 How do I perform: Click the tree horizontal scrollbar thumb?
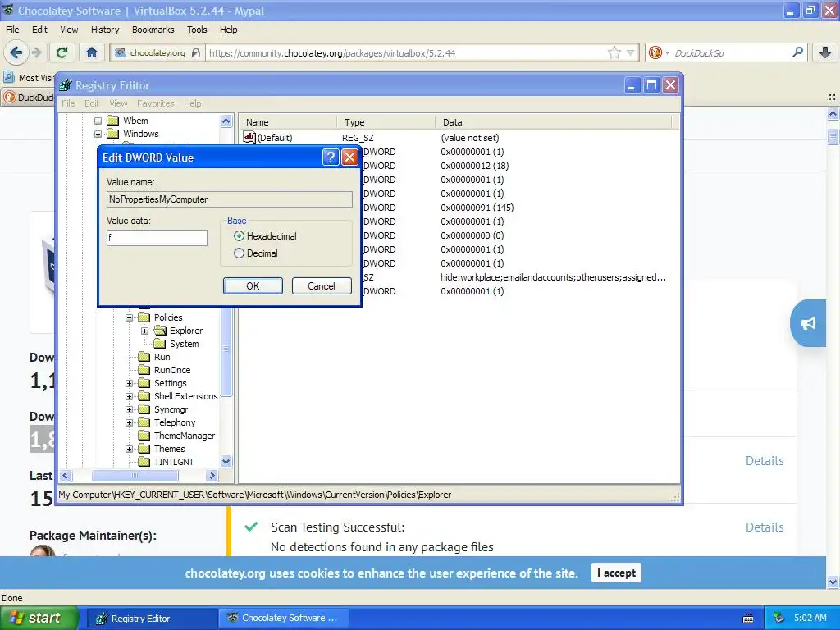pyautogui.click(x=135, y=475)
